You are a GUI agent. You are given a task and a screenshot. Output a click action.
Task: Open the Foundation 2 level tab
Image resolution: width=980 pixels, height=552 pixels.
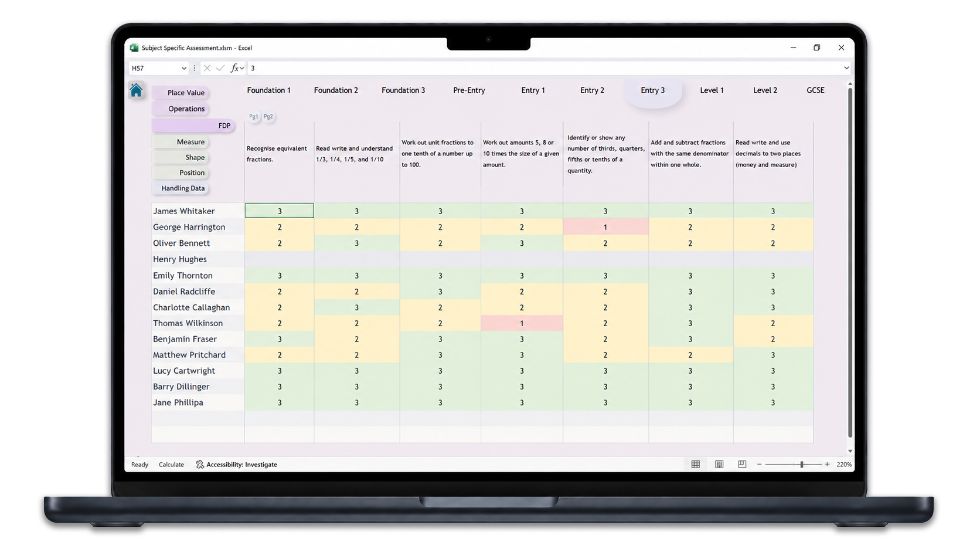tap(336, 90)
